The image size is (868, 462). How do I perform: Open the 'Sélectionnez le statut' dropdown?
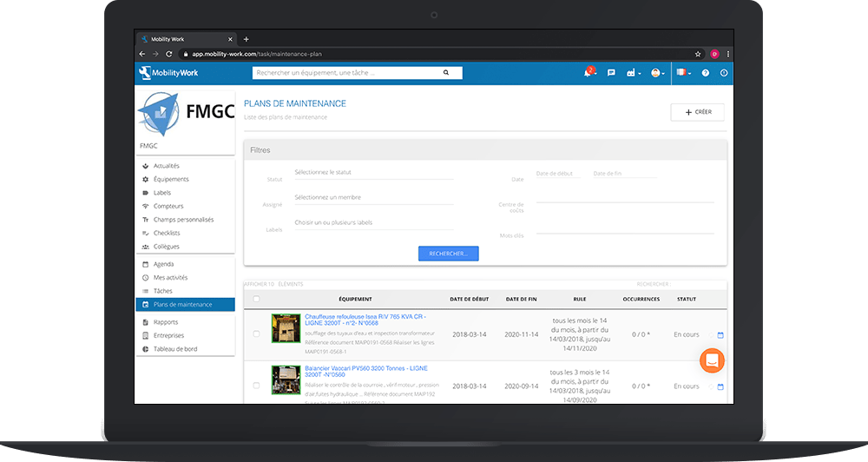(x=373, y=173)
